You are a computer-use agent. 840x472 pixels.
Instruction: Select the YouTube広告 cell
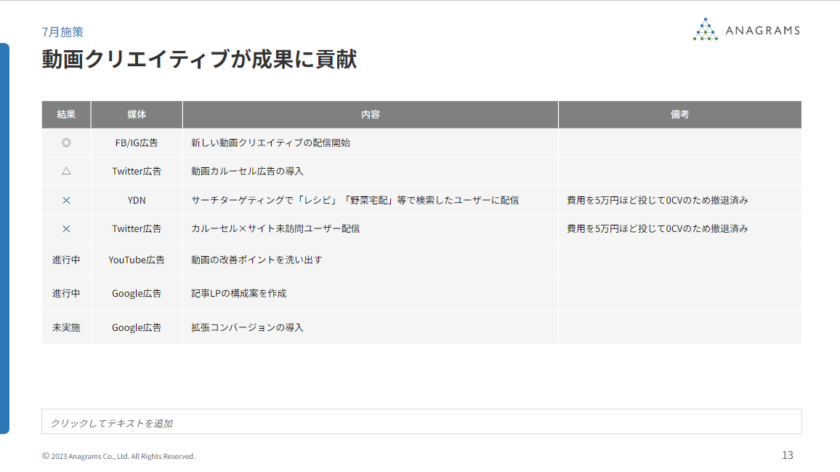point(137,260)
